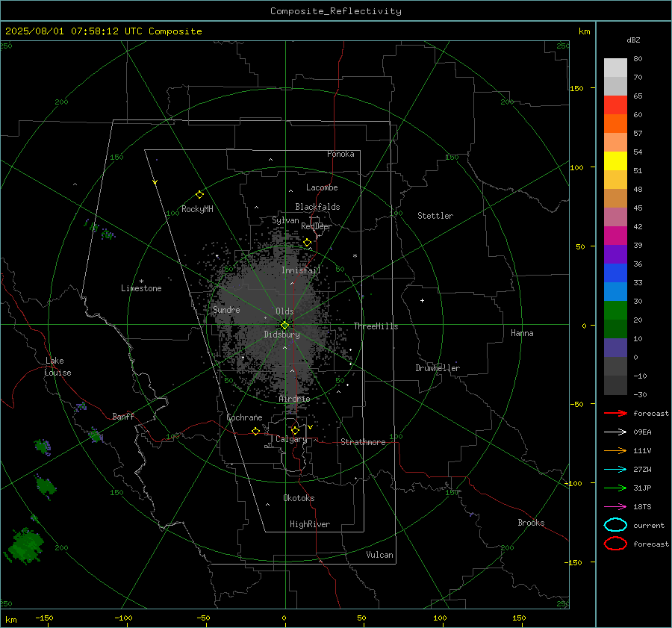Click the Sylvan label
672x628 pixels.
coord(285,220)
